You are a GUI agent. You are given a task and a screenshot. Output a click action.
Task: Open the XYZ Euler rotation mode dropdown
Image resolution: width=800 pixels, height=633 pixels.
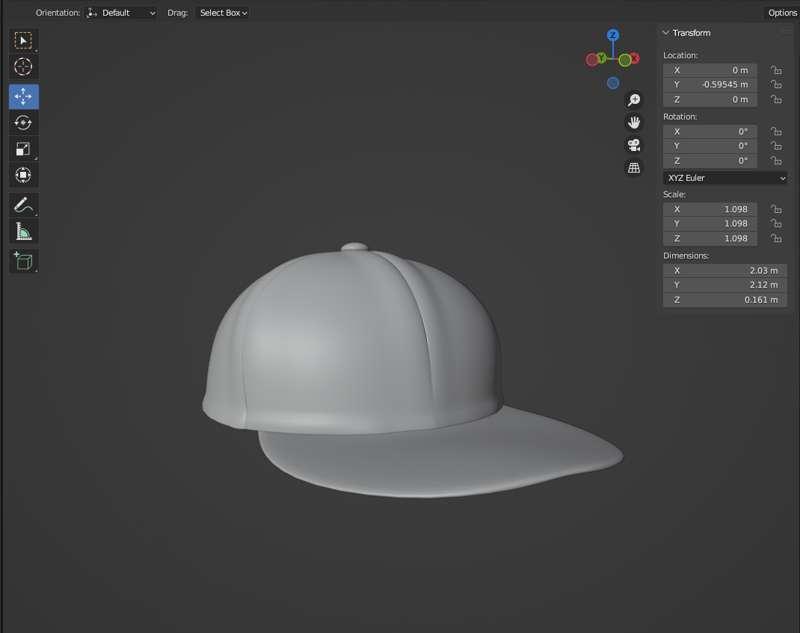pos(725,178)
